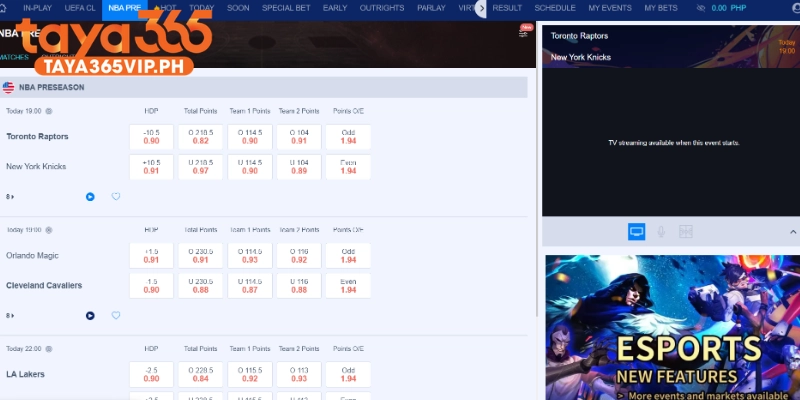Open the HOT tab
This screenshot has width=800, height=400.
(165, 8)
